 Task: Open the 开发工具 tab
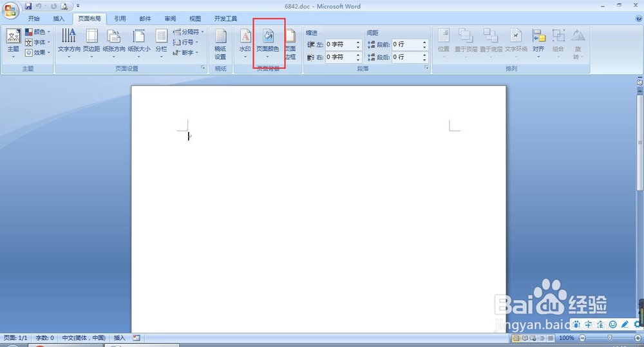pyautogui.click(x=225, y=19)
